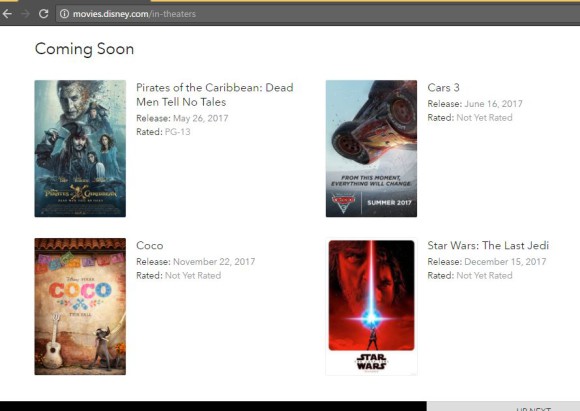Screen dimensions: 580x411
Task: Open Pirates of the Caribbean title link
Action: click(x=215, y=95)
